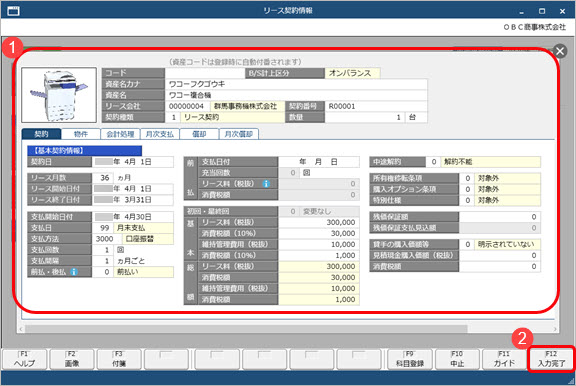Click the 明示されていない text
The width and height of the screenshot is (576, 386).
(x=506, y=244)
